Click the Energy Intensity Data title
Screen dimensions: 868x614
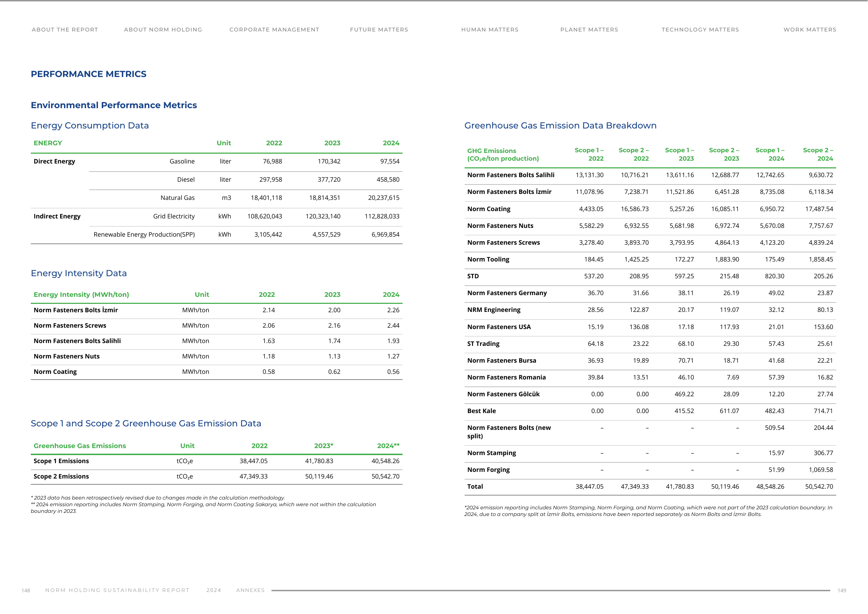[x=79, y=273]
